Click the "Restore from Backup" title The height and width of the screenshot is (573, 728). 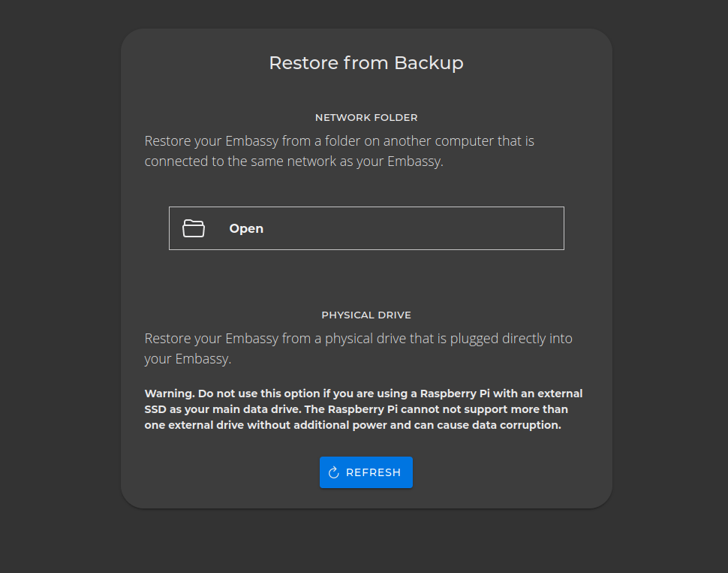click(x=366, y=63)
